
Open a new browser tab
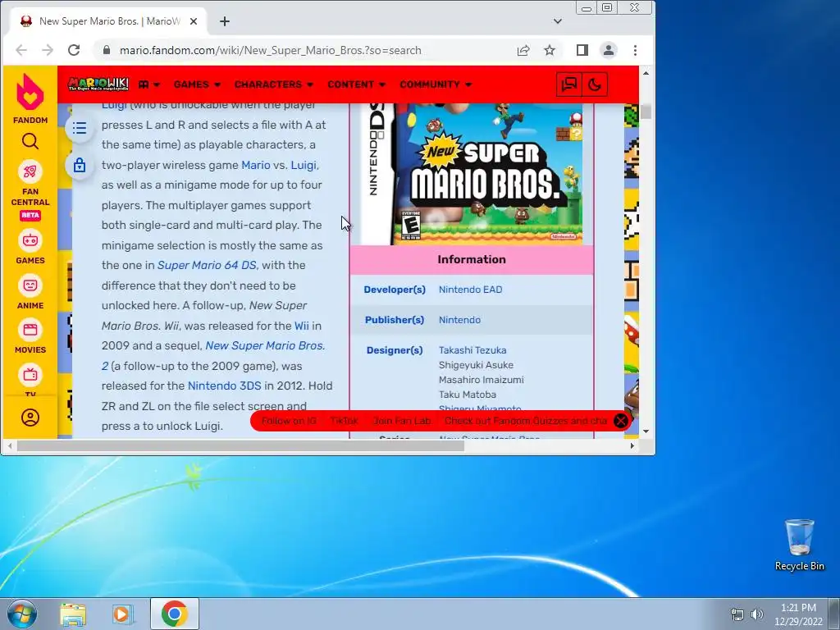225,21
